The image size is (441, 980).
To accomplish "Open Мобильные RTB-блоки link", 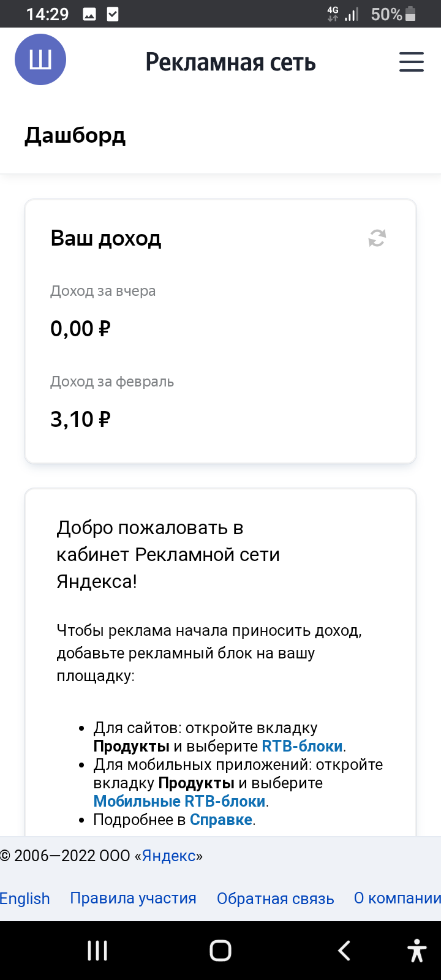I will pyautogui.click(x=179, y=801).
